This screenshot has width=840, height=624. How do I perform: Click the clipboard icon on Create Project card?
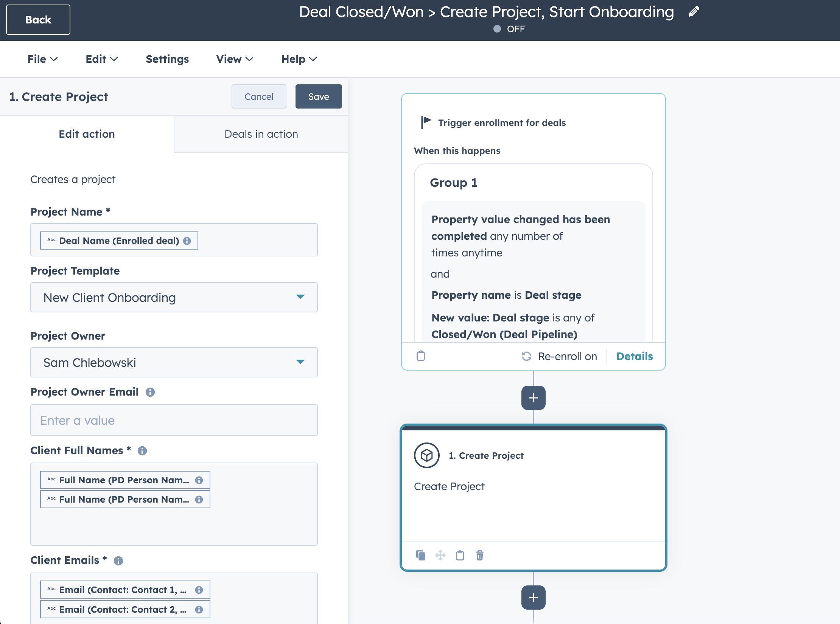[x=460, y=555]
